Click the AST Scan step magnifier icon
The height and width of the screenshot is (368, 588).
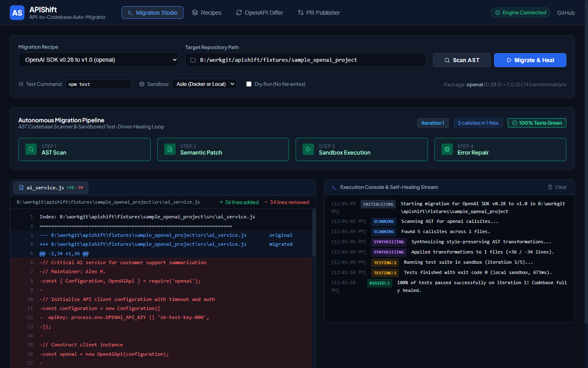tap(31, 149)
